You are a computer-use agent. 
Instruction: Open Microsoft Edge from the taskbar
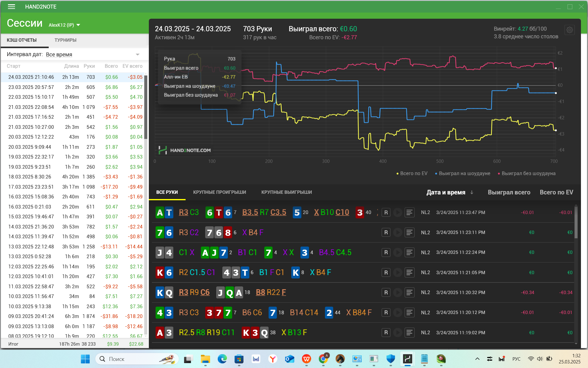tap(222, 359)
